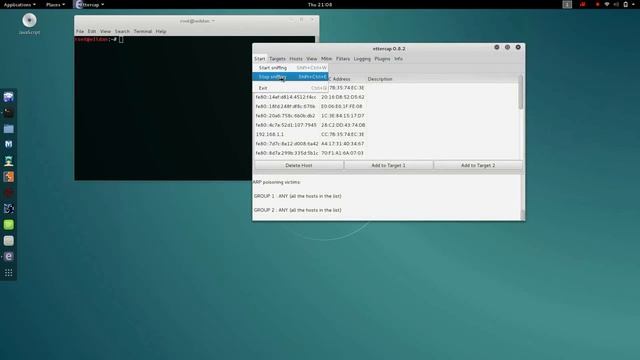
Task: Open the workspace indicator in top bar
Action: [x=567, y=4]
